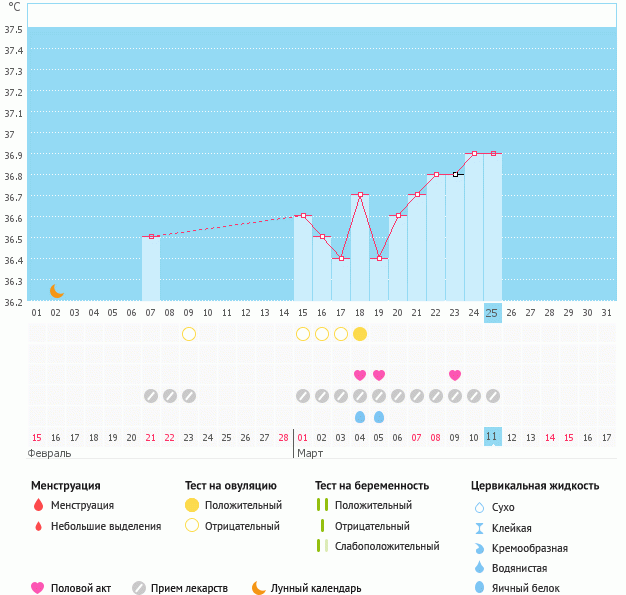Viewport: 626px width, 595px height.
Task: Select the yellow positive ovulation test on day 18
Action: tap(360, 333)
